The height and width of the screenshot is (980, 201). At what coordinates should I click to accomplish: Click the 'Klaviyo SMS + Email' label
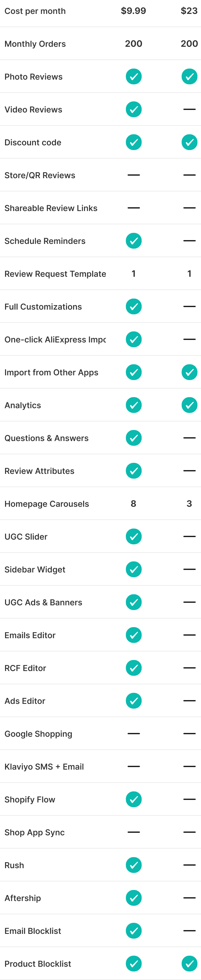44,766
